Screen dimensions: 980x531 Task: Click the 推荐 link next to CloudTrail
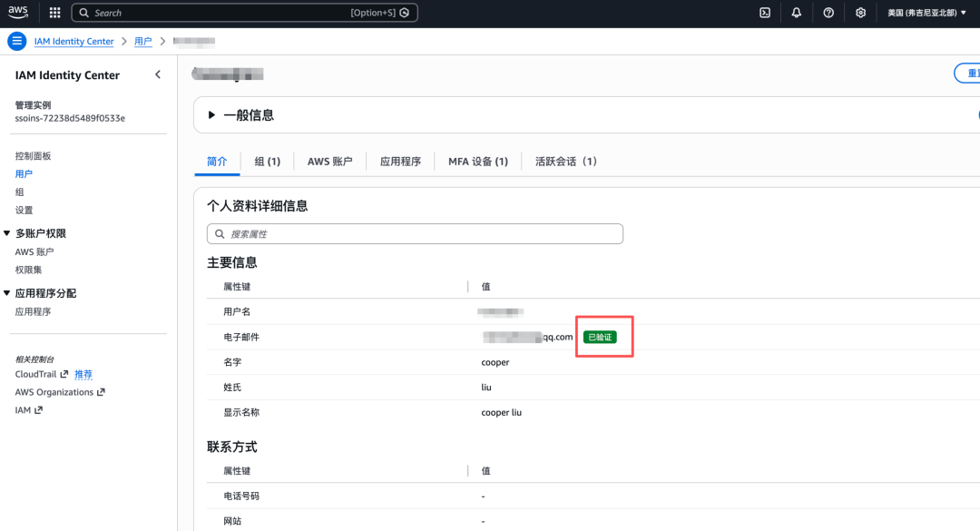pos(83,374)
